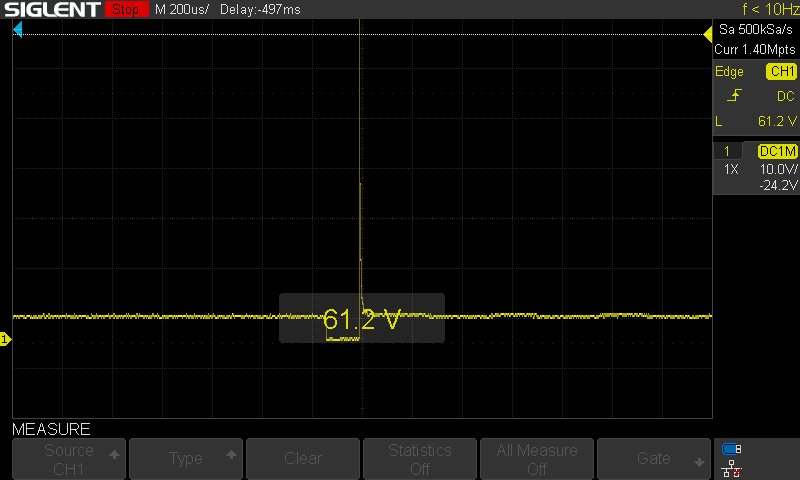Click the yellow trigger level arrow marker
Screen dimensions: 800x480
(x=707, y=36)
